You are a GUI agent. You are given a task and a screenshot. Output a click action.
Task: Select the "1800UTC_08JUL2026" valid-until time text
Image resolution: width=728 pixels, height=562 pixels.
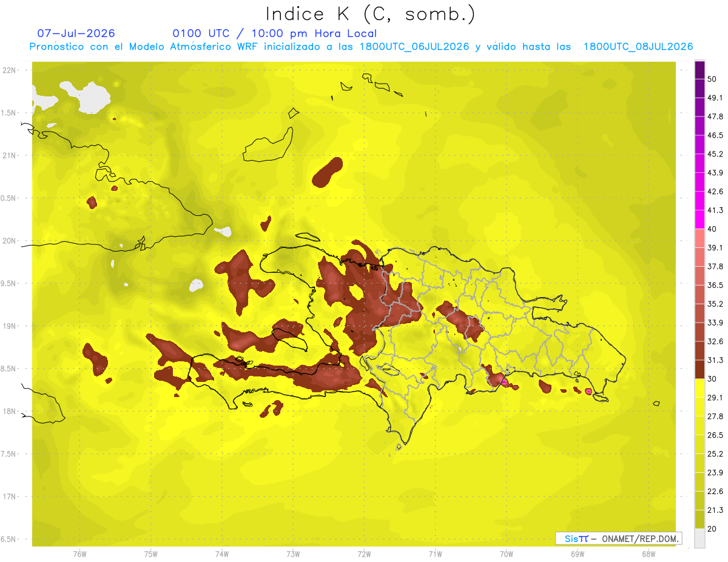(x=638, y=47)
